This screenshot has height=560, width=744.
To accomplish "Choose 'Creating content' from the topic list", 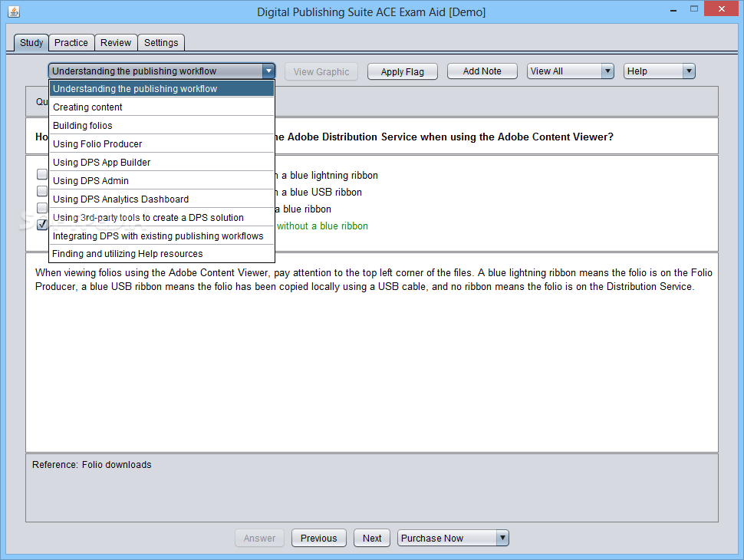I will (x=162, y=107).
